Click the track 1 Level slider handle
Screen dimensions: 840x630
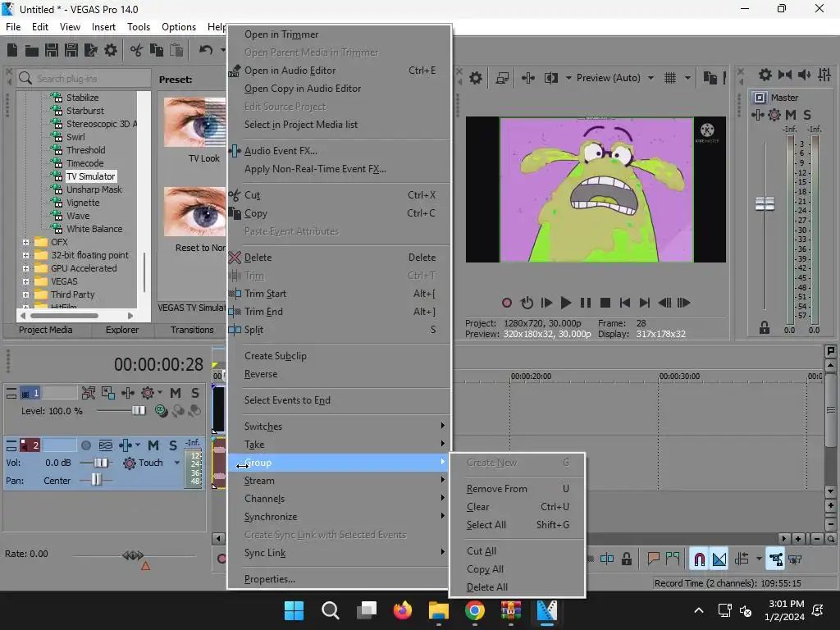138,410
